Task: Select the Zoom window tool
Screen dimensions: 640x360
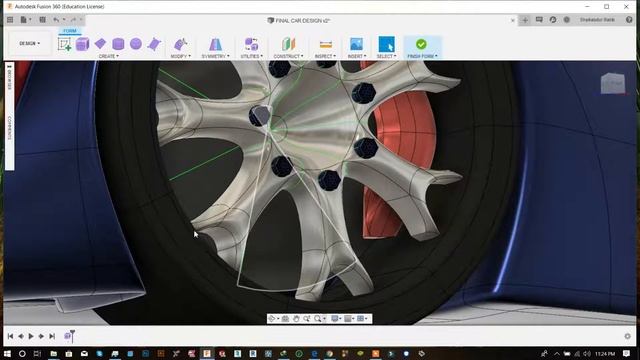Action: point(307,318)
